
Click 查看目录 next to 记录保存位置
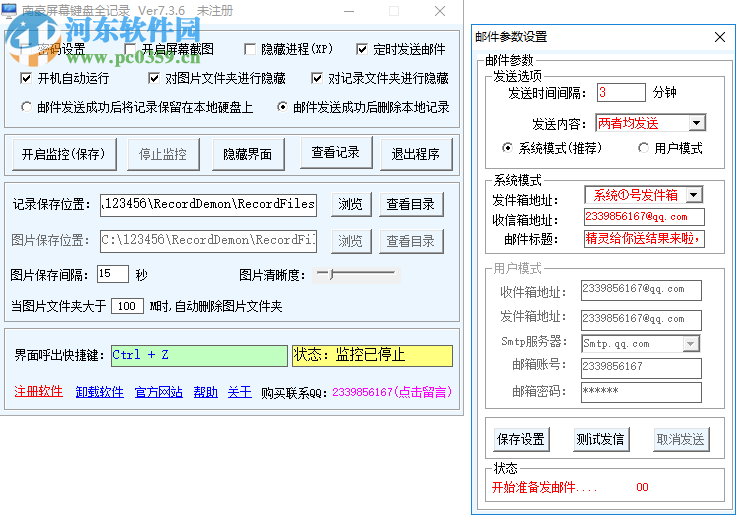point(411,204)
